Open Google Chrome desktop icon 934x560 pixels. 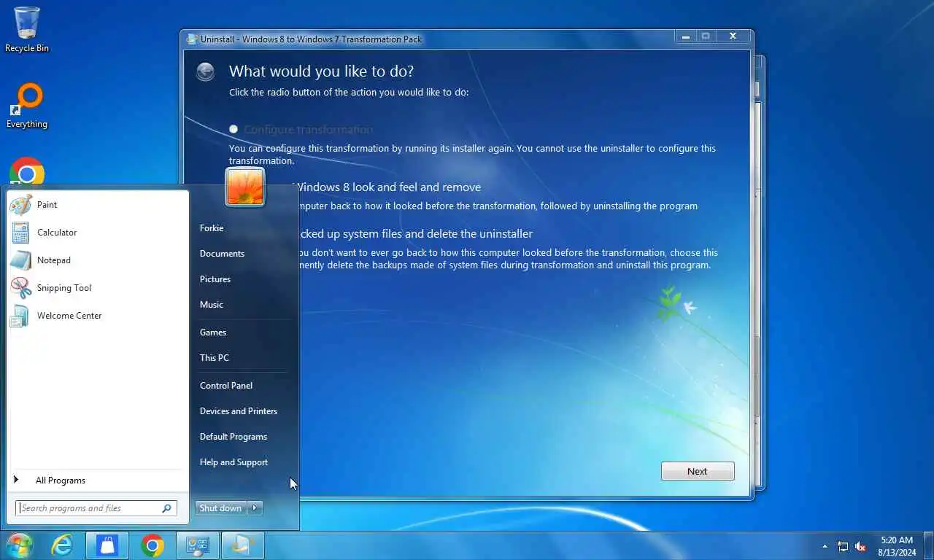(x=27, y=172)
